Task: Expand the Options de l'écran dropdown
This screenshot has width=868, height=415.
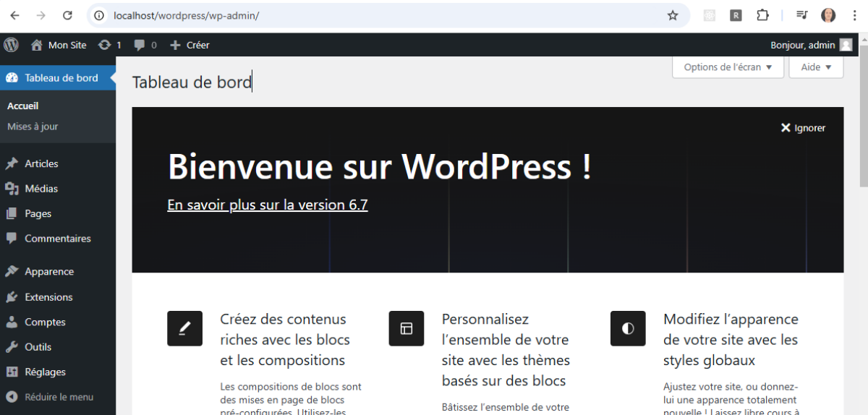Action: pyautogui.click(x=728, y=67)
